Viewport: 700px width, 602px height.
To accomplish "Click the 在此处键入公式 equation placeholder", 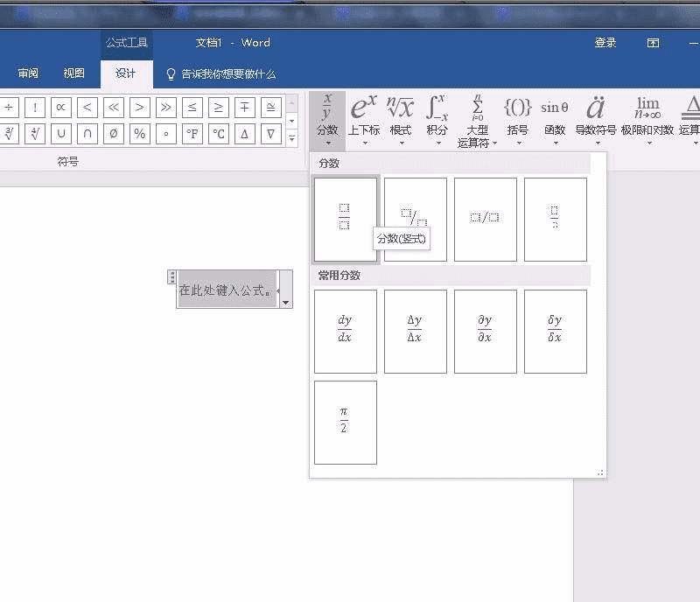I will pos(227,290).
